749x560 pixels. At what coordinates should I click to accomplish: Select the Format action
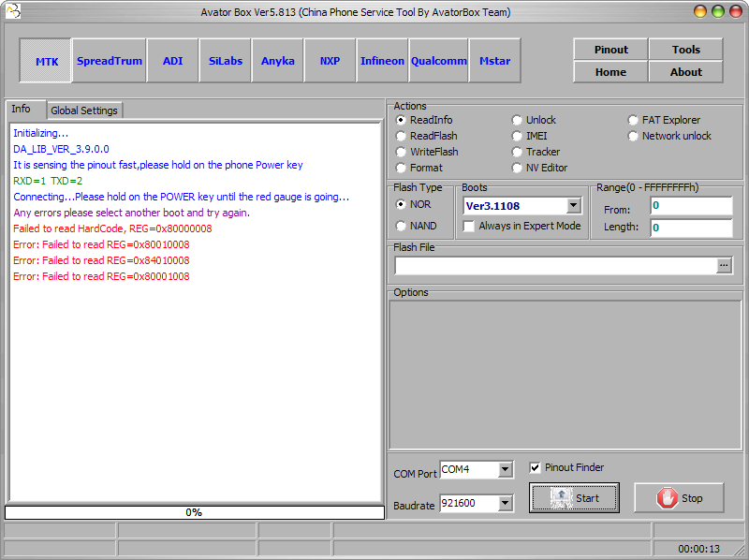[419, 168]
